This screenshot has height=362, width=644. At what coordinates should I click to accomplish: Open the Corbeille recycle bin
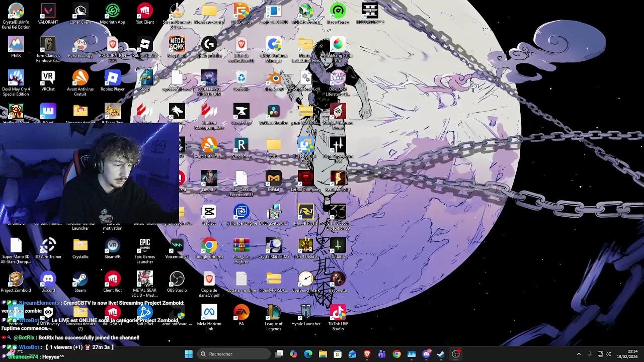[x=242, y=81]
